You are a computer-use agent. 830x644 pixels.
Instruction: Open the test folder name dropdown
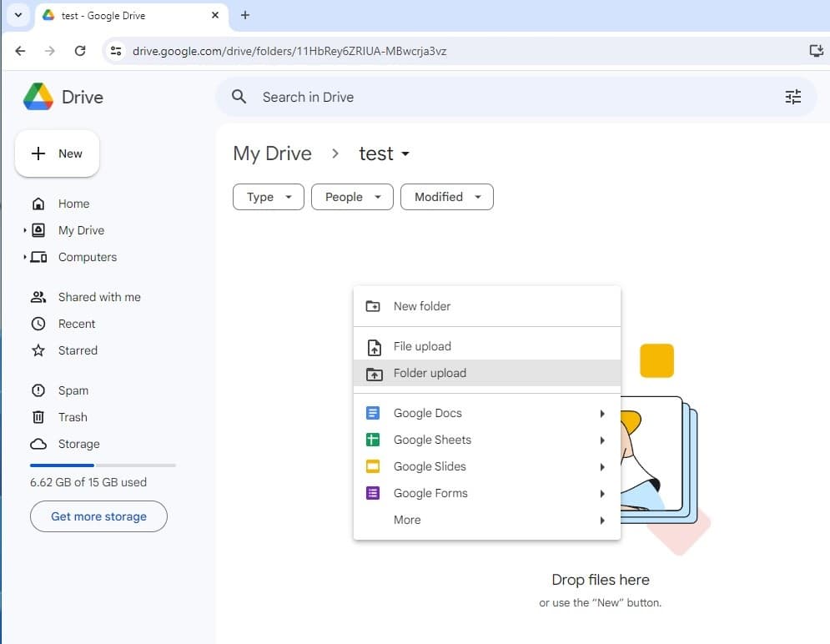pyautogui.click(x=405, y=154)
